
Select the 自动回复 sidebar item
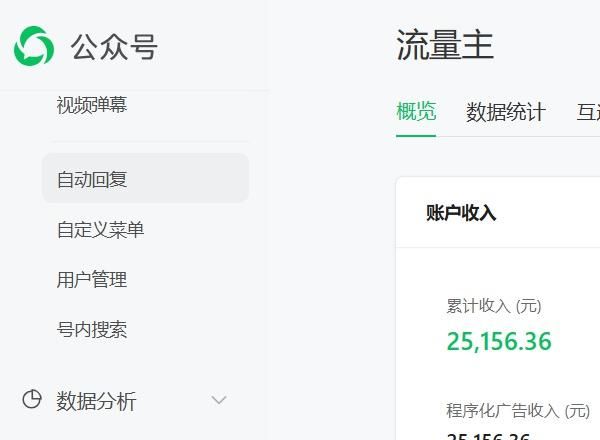[x=92, y=180]
